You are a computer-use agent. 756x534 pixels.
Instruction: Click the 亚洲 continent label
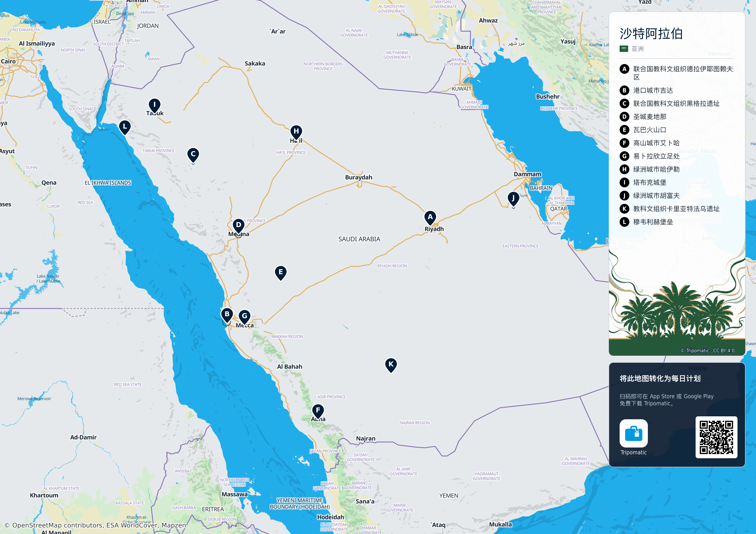tap(637, 49)
